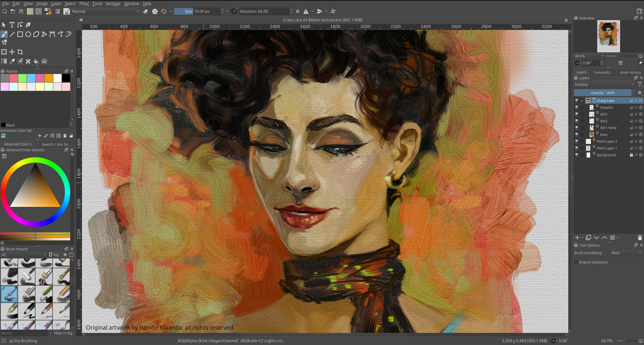Open the Multiply blending mode dropdown
The width and height of the screenshot is (644, 345).
pyautogui.click(x=604, y=84)
